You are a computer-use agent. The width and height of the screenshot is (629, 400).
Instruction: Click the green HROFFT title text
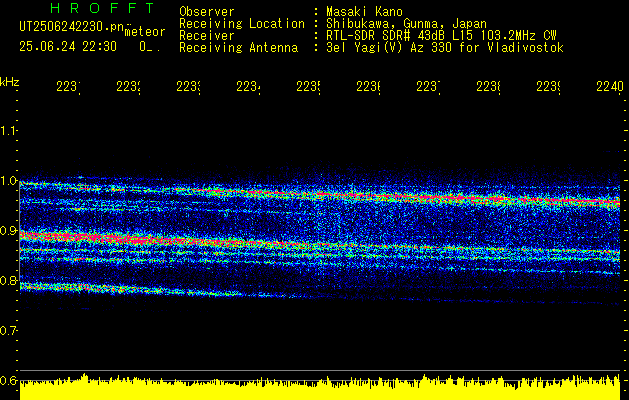[102, 8]
